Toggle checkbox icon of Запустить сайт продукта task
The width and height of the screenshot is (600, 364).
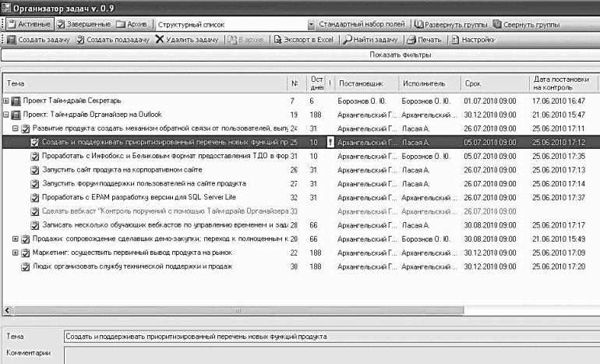click(x=35, y=170)
